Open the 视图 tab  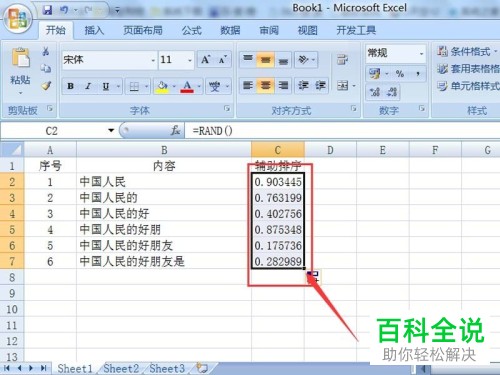pos(307,30)
